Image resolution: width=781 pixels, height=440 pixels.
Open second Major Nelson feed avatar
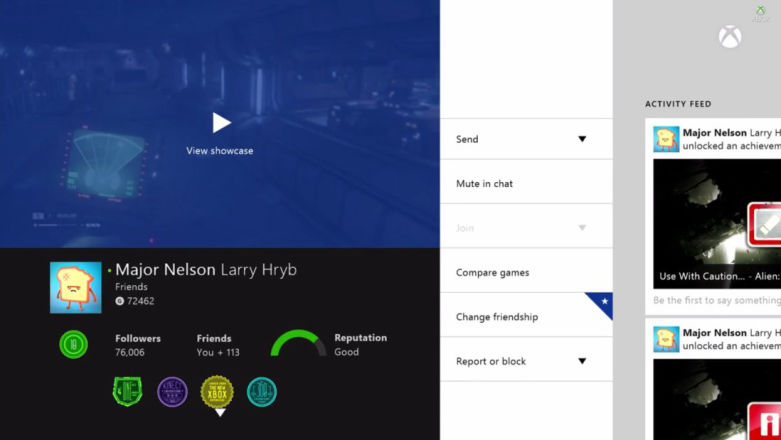point(666,339)
